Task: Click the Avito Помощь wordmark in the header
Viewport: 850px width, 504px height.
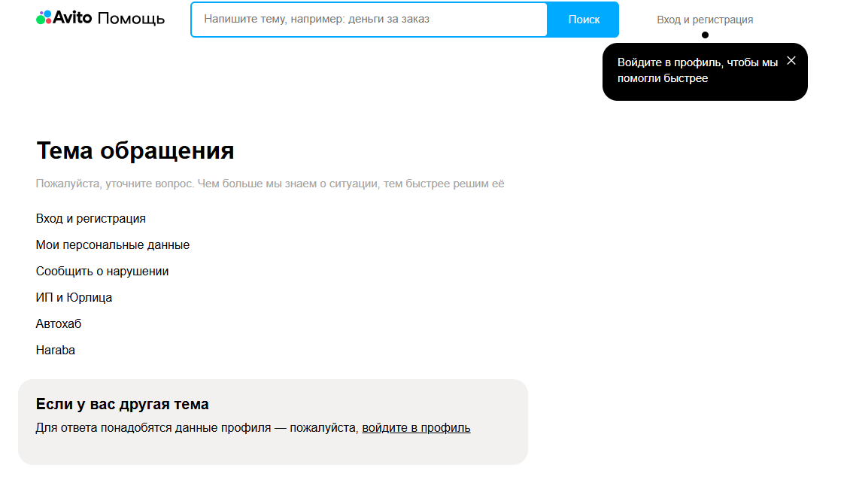Action: tap(109, 18)
